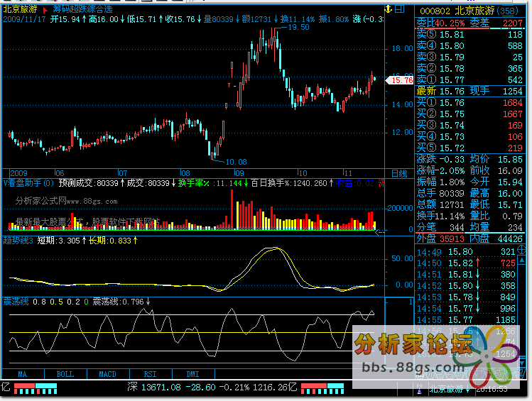532x401 pixels.
Task: Click the right red-cyan market breadth bar
Action: tap(322, 388)
